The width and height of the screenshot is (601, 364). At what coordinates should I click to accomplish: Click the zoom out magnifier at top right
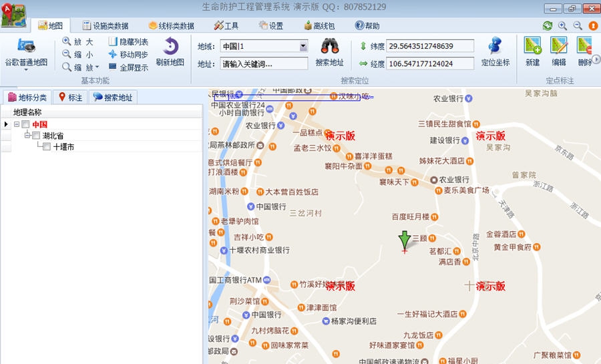(x=578, y=25)
